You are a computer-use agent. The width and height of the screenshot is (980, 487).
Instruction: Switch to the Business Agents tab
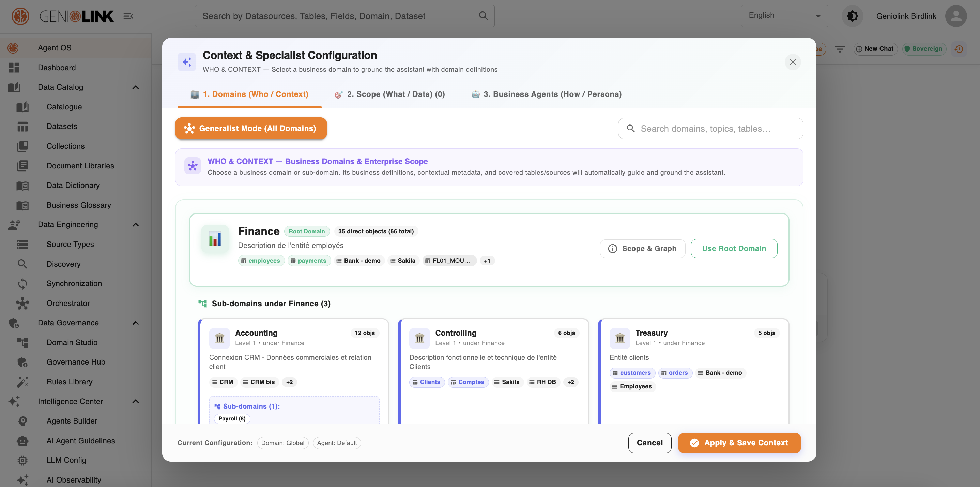[546, 94]
